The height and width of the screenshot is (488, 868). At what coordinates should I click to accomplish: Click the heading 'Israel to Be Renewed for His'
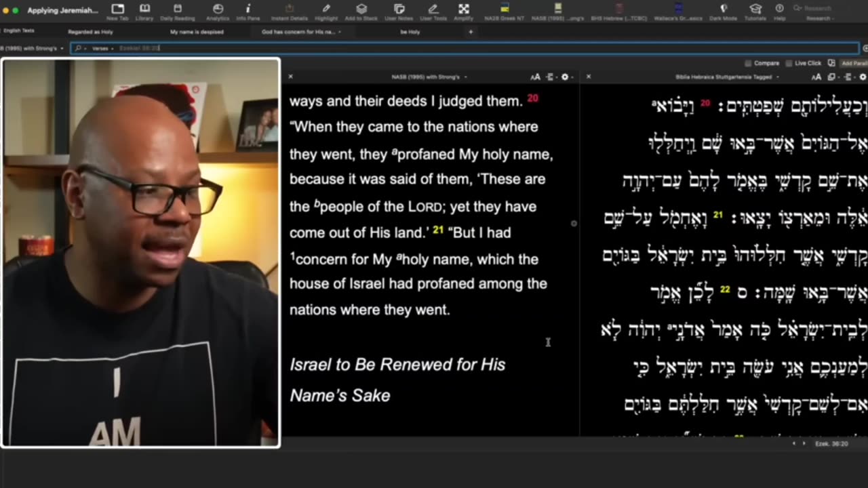[x=397, y=365]
